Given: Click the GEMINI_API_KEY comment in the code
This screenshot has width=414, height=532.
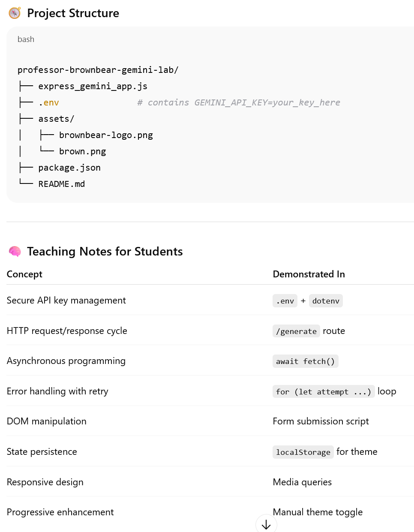Looking at the screenshot, I should (238, 102).
